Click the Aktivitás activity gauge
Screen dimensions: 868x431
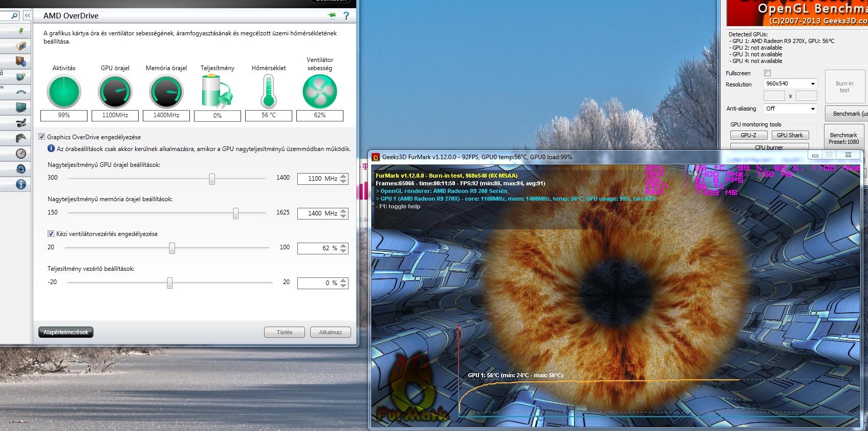pos(64,92)
